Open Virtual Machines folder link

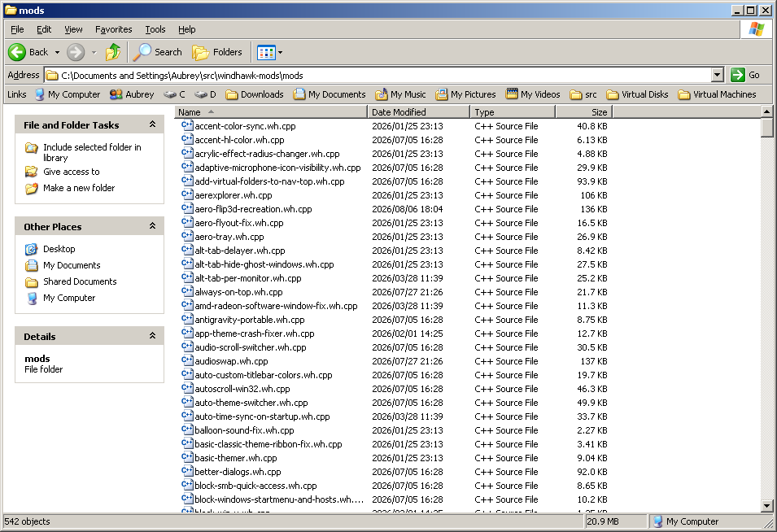[717, 94]
